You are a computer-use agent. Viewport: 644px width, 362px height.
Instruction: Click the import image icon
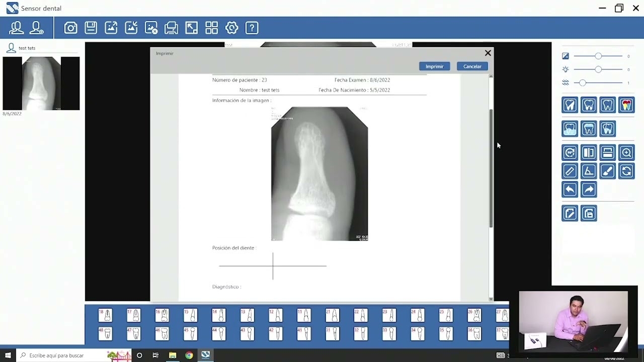[x=131, y=28]
